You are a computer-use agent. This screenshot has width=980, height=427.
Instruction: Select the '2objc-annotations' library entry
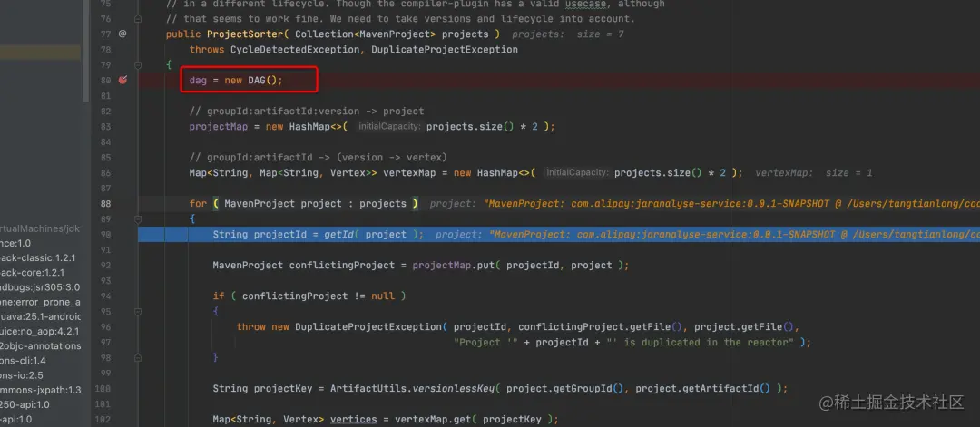point(40,345)
